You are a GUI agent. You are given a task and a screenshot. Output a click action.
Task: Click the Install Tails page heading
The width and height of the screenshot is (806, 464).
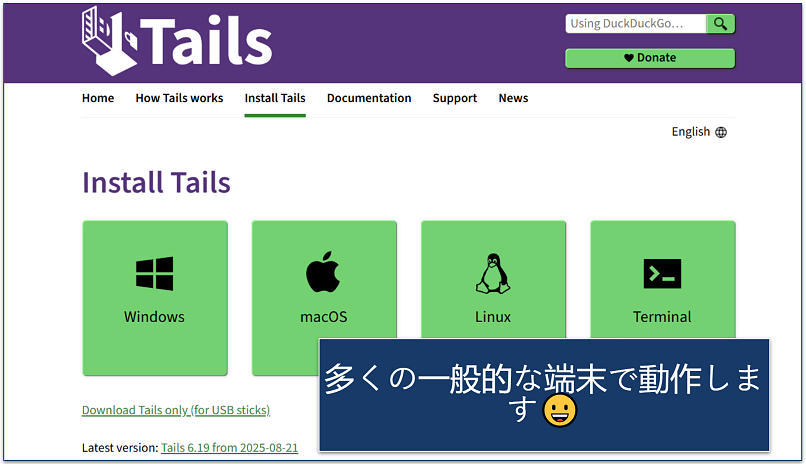[156, 182]
